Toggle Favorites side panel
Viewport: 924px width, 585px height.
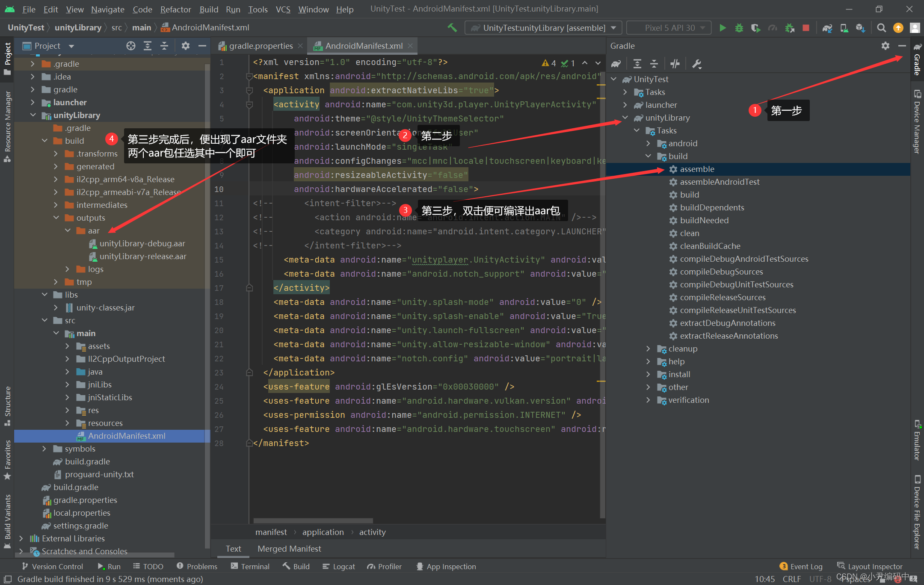[7, 460]
